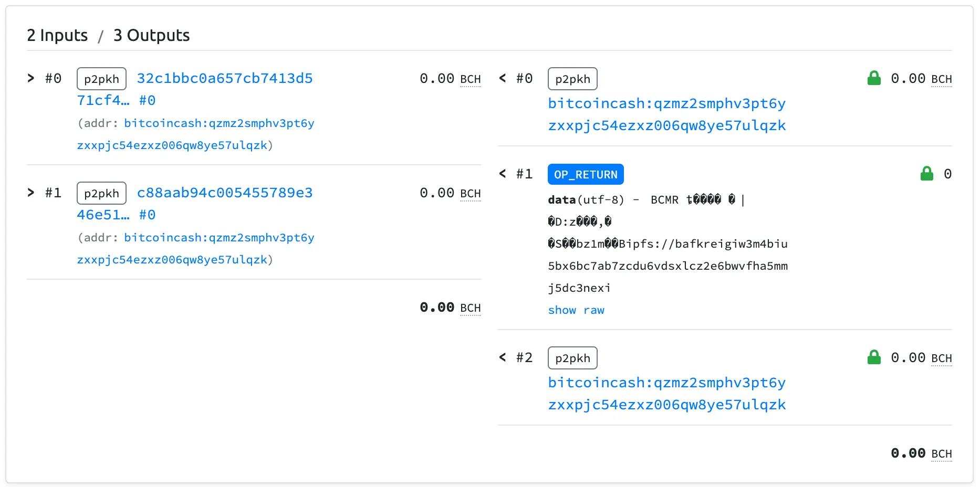The width and height of the screenshot is (980, 487).
Task: Open input #0 address bitcoincash:qzmz2smphv3pt6y
Action: click(195, 134)
